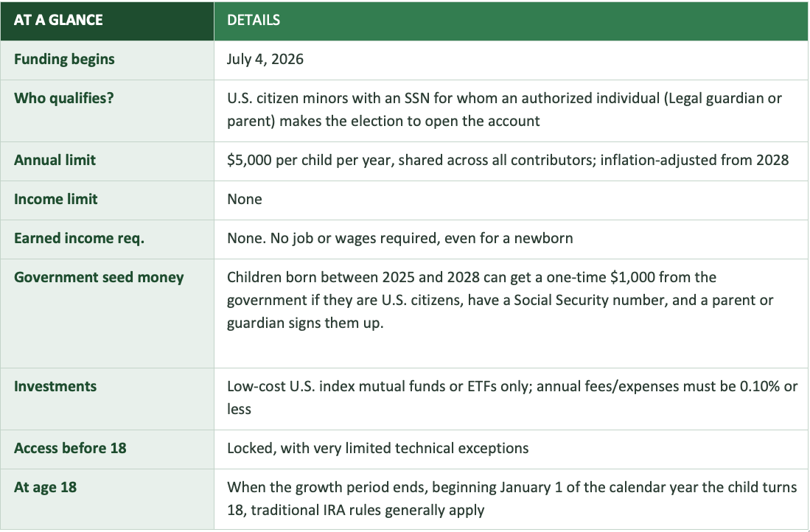This screenshot has width=810, height=532.
Task: Select the "Funding begins" row label
Action: point(64,59)
